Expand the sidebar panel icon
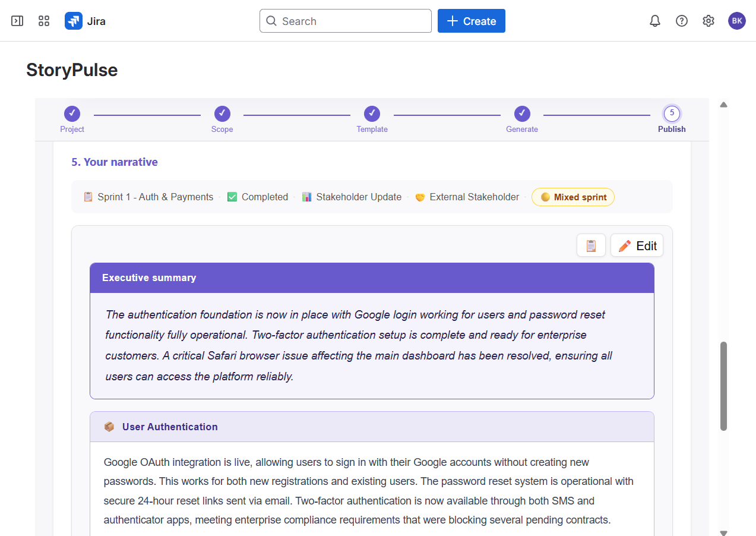The height and width of the screenshot is (536, 756). tap(17, 21)
